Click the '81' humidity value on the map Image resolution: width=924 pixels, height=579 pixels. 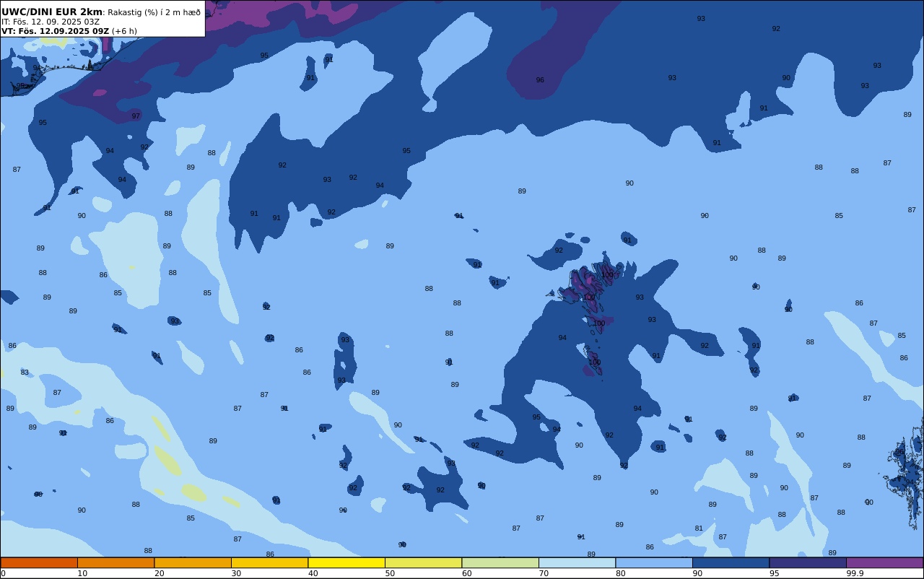coord(699,528)
